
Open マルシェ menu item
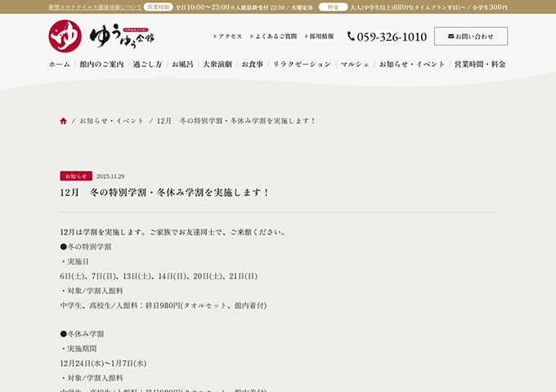[355, 64]
